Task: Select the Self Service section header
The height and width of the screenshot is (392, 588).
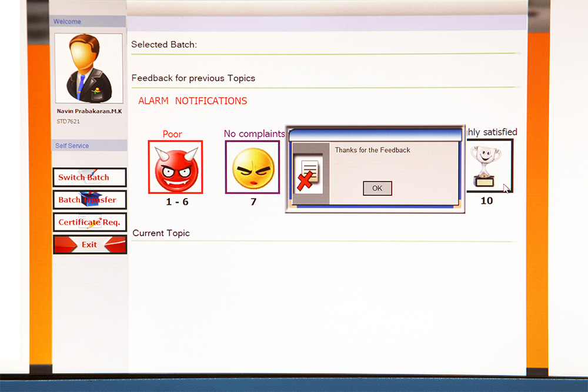Action: 72,146
